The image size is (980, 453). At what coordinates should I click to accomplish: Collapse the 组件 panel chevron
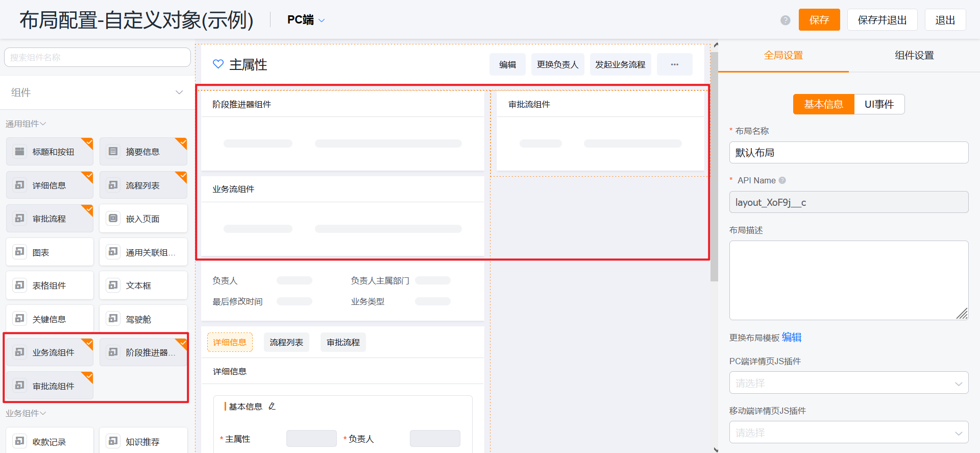(x=179, y=92)
